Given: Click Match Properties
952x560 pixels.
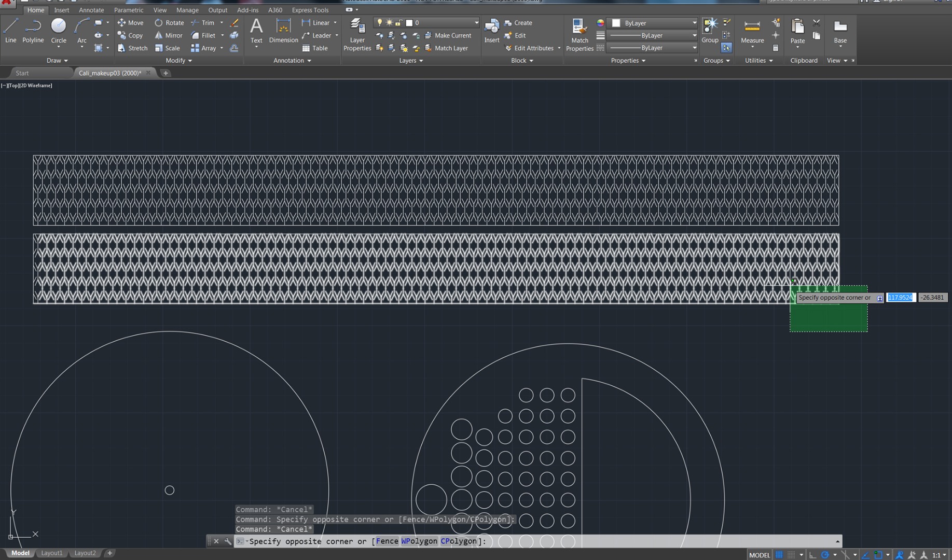Looking at the screenshot, I should [579, 35].
